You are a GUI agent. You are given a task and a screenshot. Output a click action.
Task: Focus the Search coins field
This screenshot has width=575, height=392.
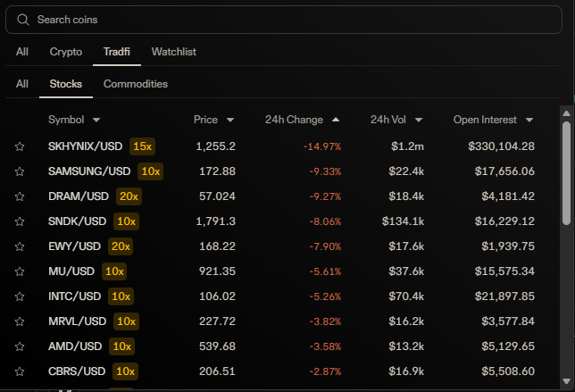(x=283, y=20)
